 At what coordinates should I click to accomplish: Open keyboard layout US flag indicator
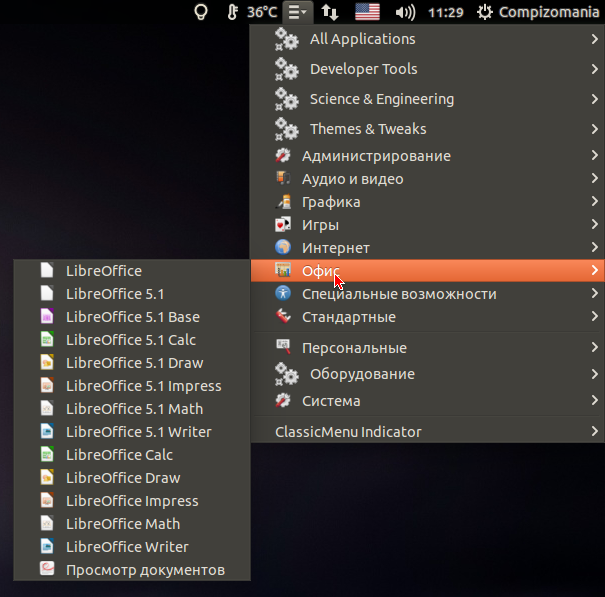(367, 12)
